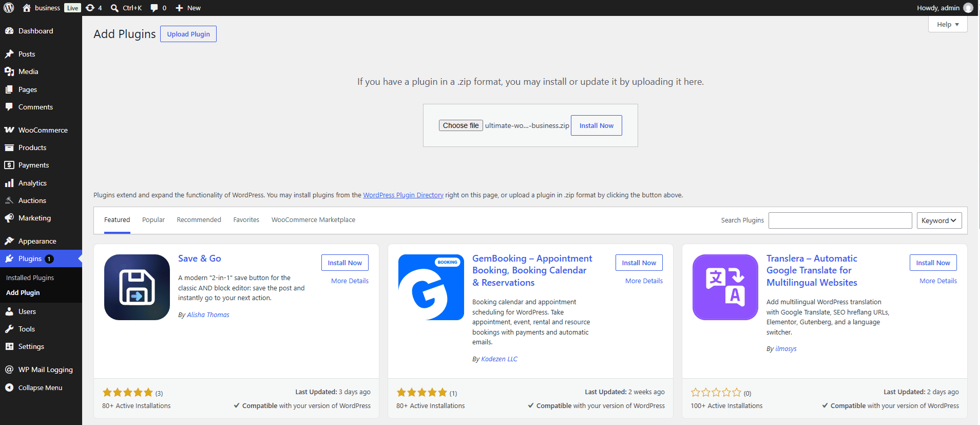The height and width of the screenshot is (425, 980).
Task: Open the Translera plugin title link
Action: click(x=812, y=270)
